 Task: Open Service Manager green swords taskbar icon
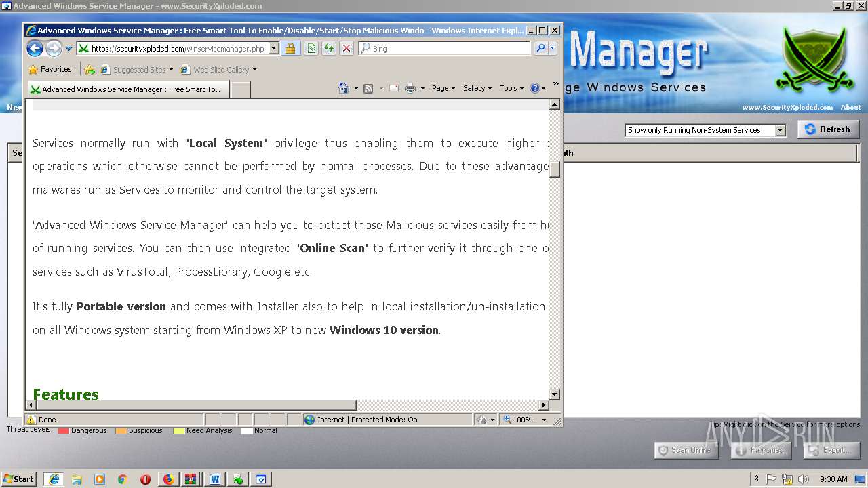coord(238,479)
